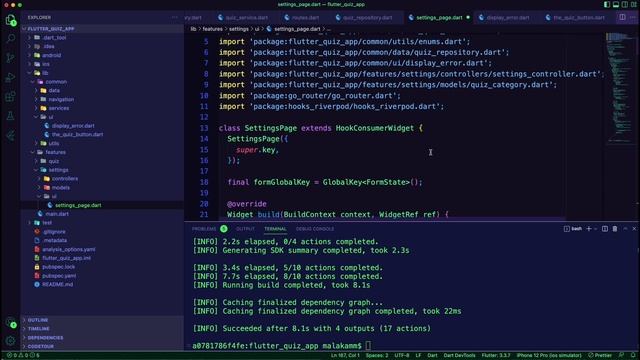
Task: Open the customize layout icon in title bar
Action: click(634, 4)
